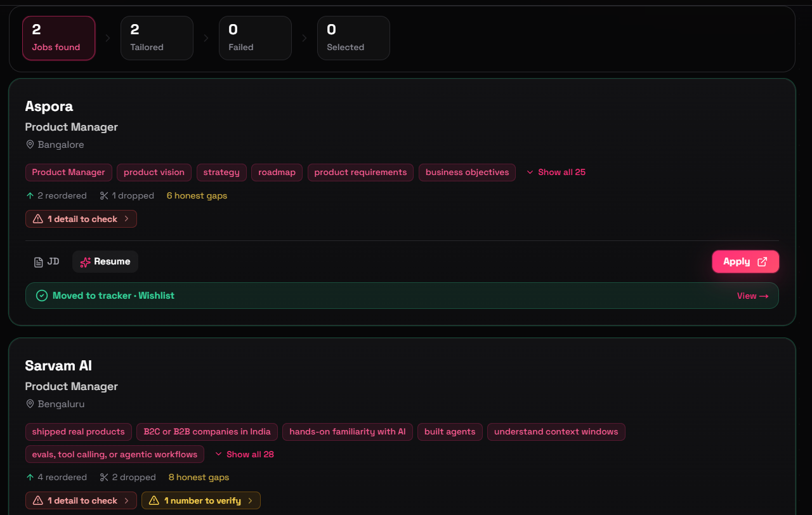
Task: Click the Bangalore location text
Action: coord(61,145)
